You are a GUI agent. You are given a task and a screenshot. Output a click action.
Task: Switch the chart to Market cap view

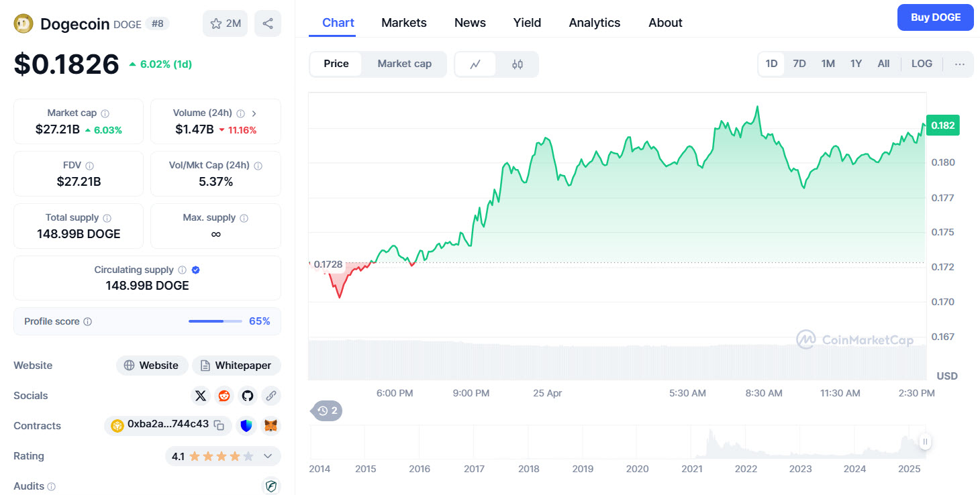pyautogui.click(x=404, y=64)
